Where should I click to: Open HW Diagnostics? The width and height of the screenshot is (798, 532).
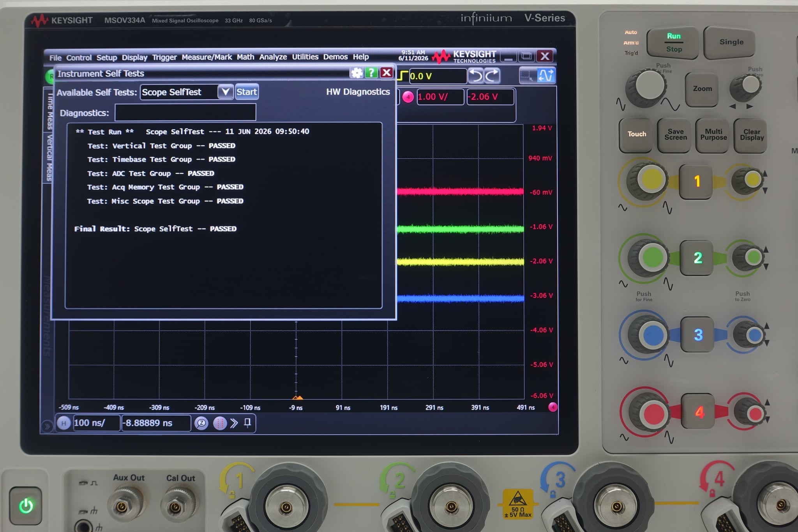(x=358, y=92)
